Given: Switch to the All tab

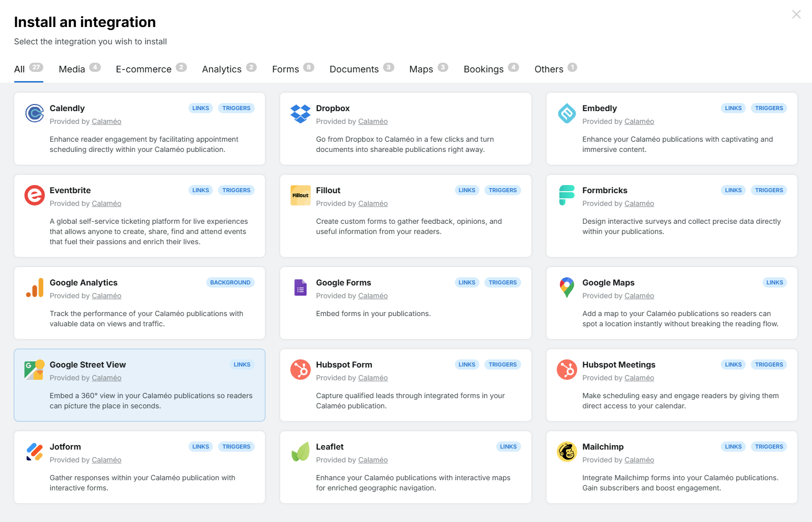Looking at the screenshot, I should tap(29, 69).
